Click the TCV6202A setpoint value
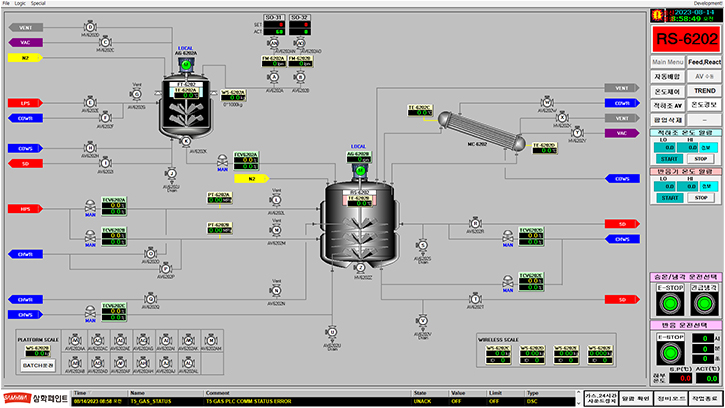Viewport: 725px width, 408px height. (114, 205)
